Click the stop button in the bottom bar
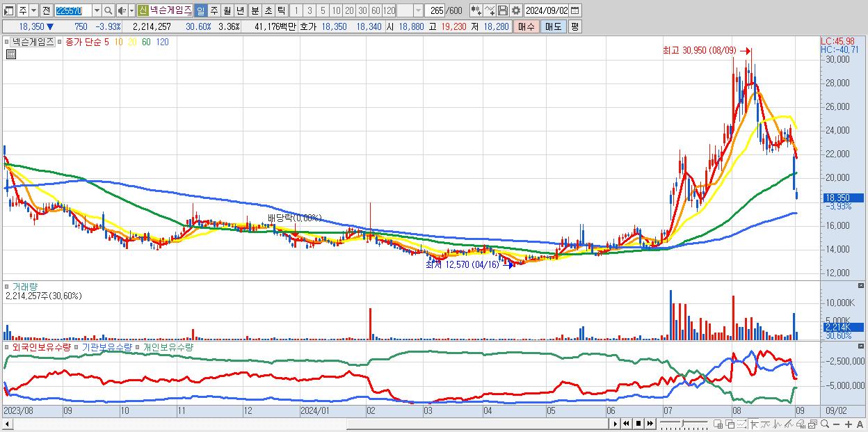 tap(638, 424)
